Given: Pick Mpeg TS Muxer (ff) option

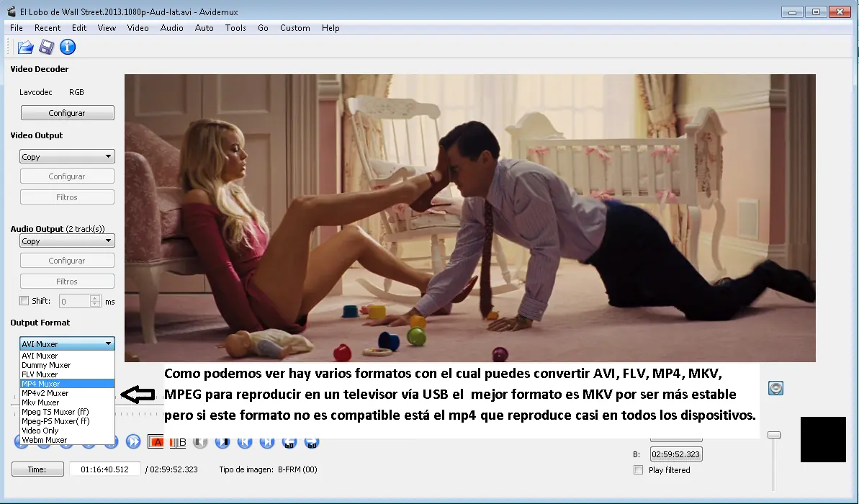Looking at the screenshot, I should pos(67,412).
